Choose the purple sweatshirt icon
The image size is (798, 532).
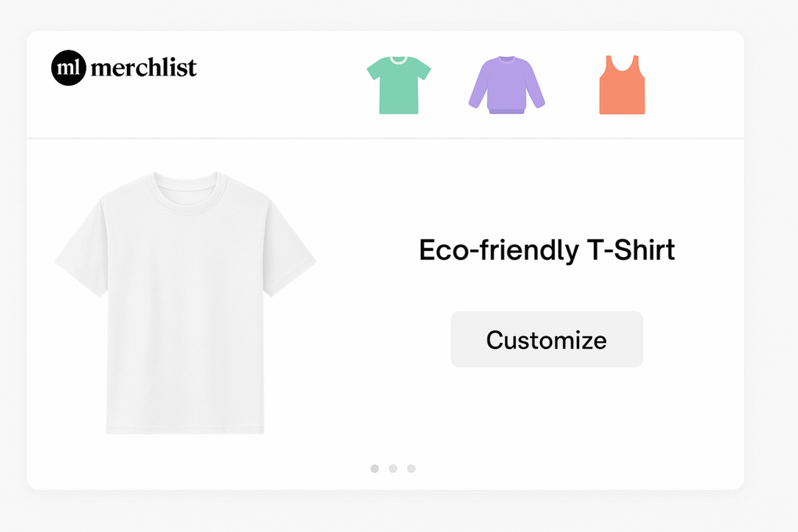coord(507,86)
